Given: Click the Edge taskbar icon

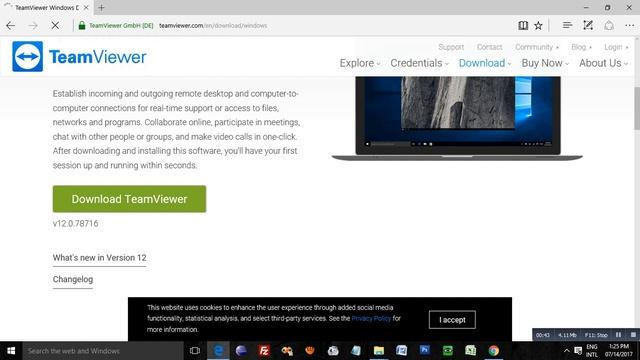Looking at the screenshot, I should (218, 351).
